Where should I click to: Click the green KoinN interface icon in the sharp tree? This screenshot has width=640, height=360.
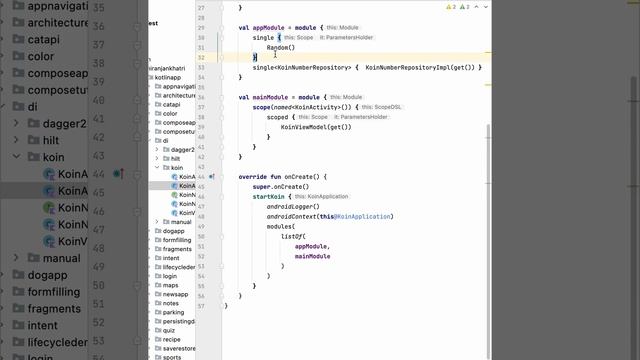coord(175,195)
